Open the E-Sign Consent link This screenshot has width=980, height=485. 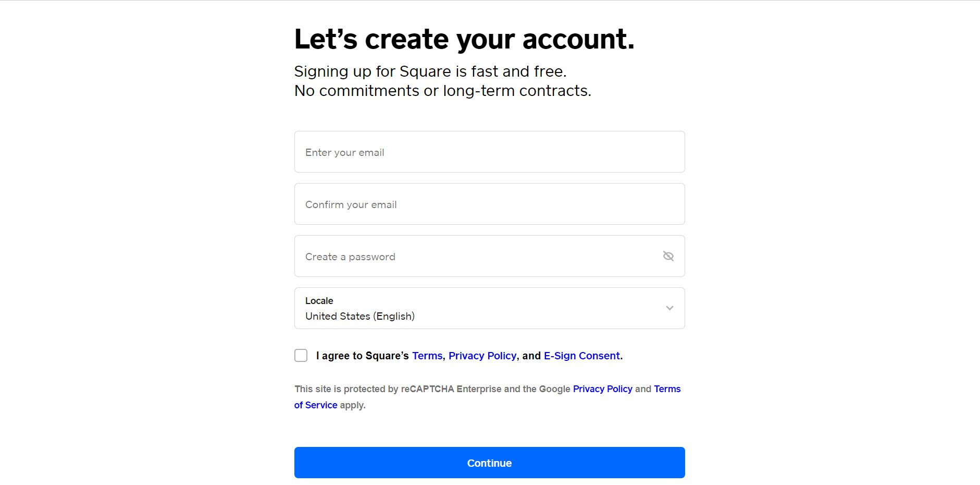(581, 356)
